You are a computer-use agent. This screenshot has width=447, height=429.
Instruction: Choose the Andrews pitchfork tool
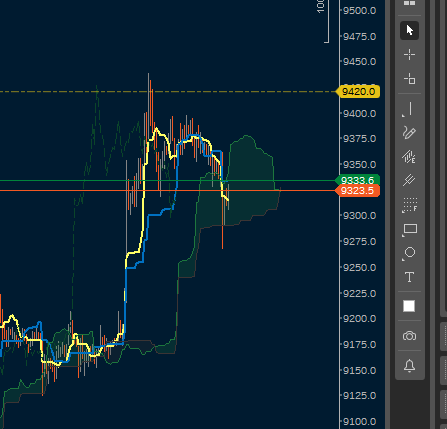(409, 180)
